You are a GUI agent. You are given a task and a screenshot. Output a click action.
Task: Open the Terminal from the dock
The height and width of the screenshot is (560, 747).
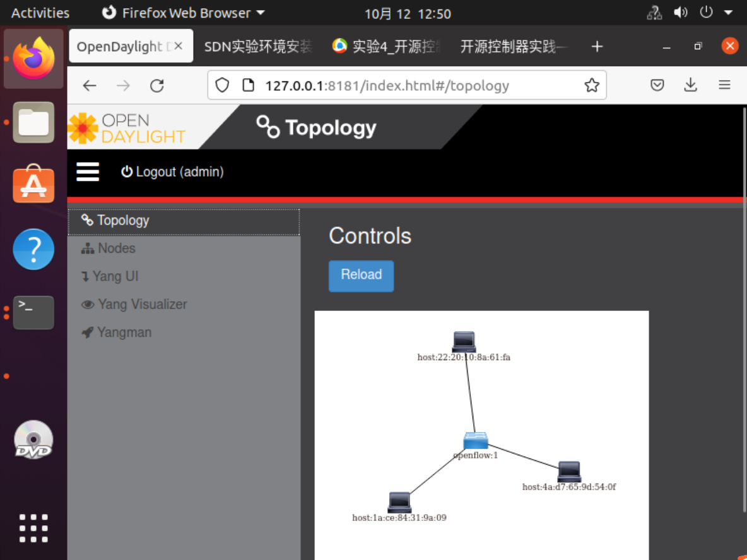click(x=33, y=312)
